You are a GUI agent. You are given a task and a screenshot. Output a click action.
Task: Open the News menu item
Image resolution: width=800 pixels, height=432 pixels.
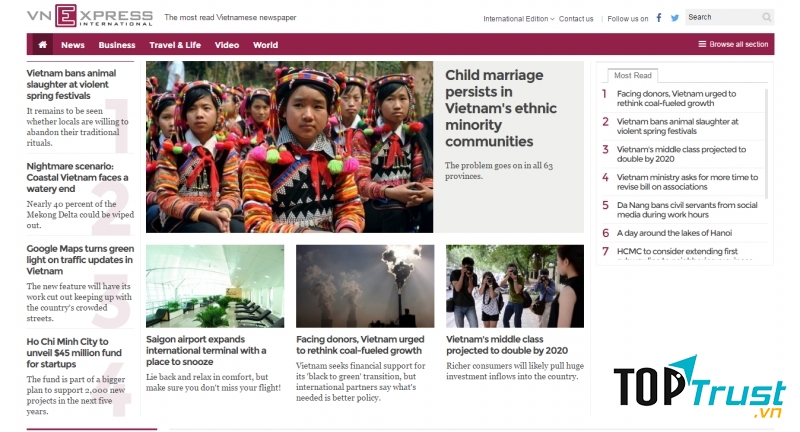pyautogui.click(x=73, y=45)
